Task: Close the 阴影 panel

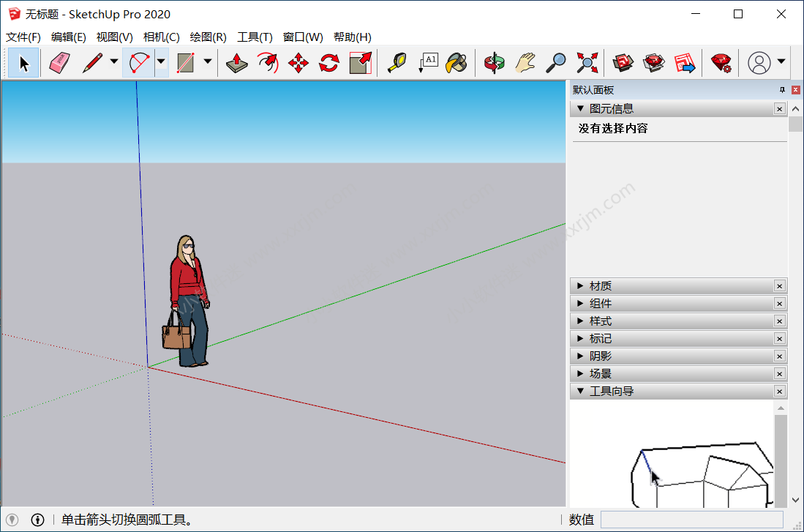Action: point(779,356)
